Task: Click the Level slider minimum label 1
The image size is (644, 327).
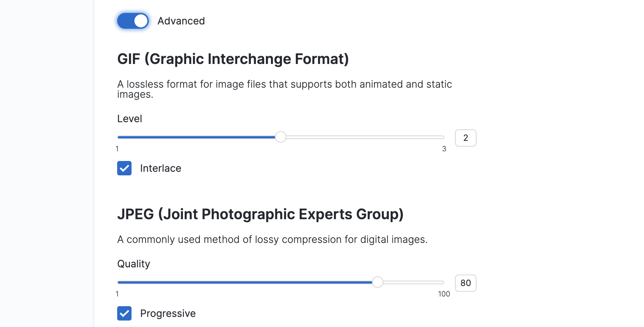Action: pyautogui.click(x=117, y=149)
